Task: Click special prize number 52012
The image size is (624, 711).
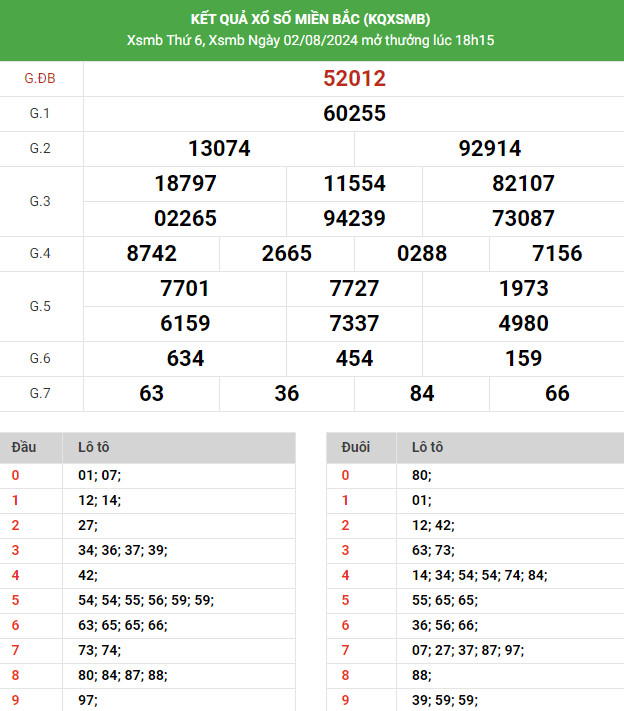Action: click(354, 78)
